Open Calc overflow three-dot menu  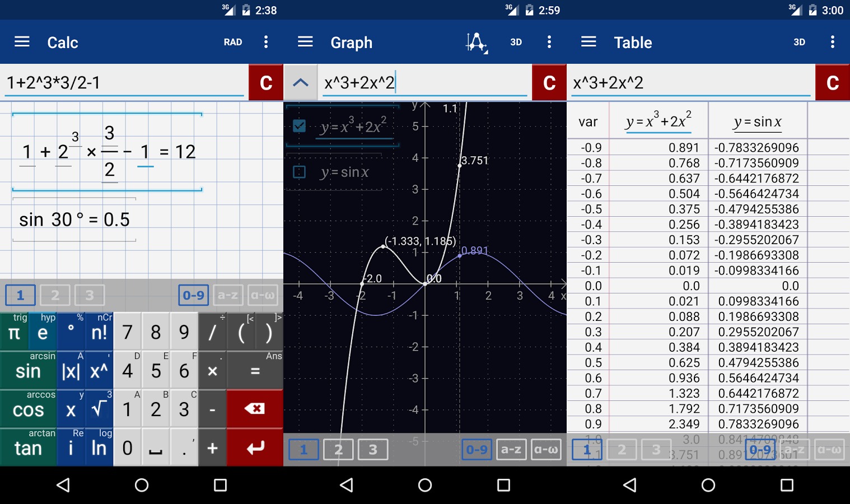coord(266,42)
